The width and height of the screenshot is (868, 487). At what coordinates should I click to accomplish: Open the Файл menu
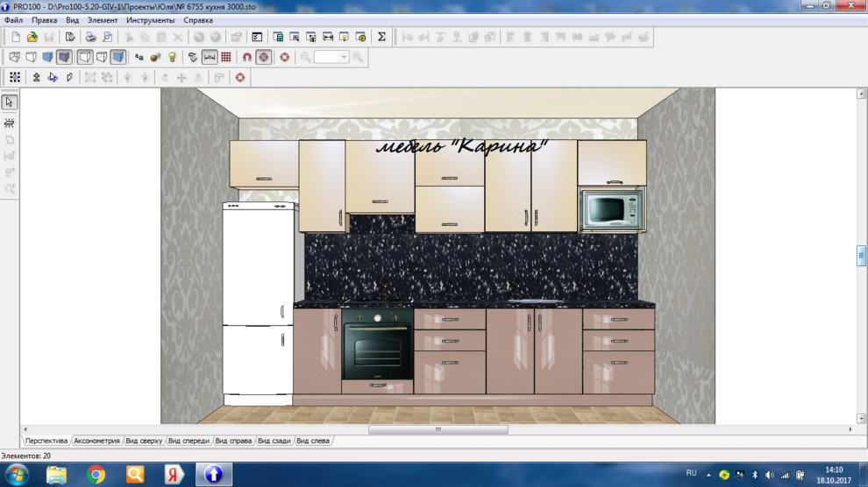pyautogui.click(x=14, y=19)
